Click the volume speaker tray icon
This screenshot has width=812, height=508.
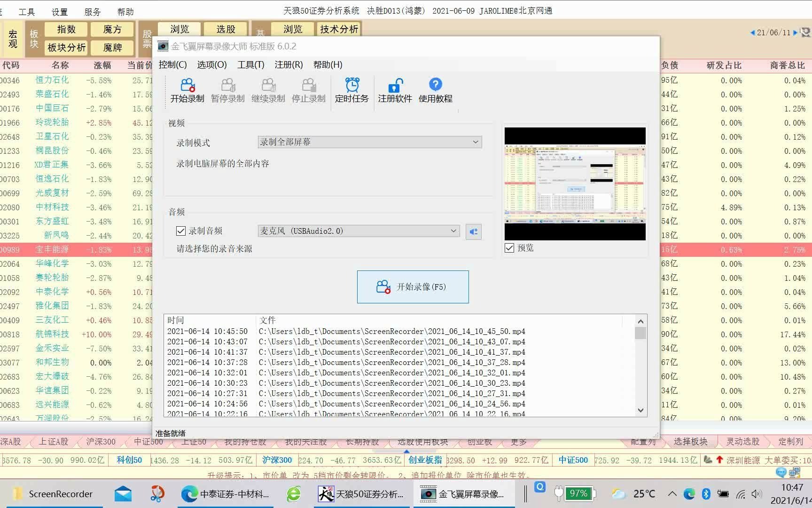[757, 493]
